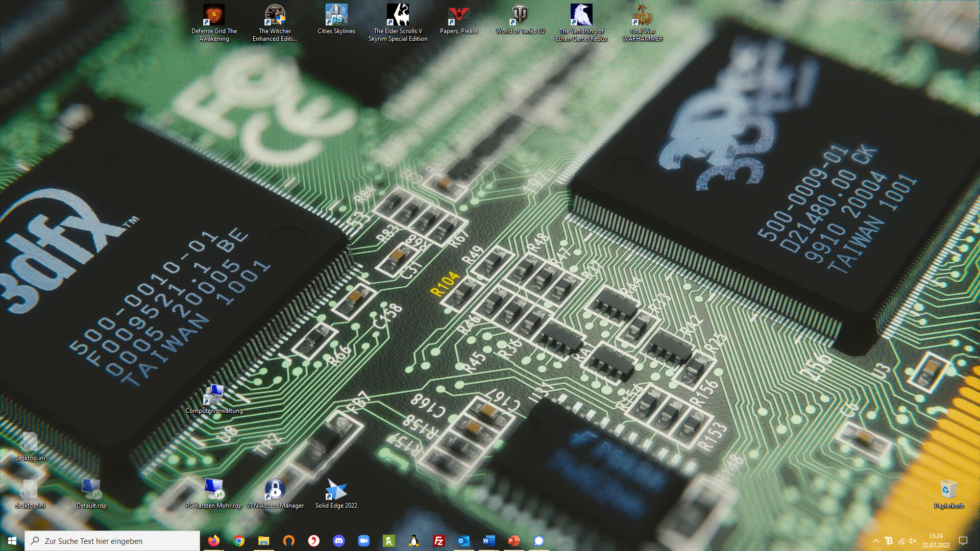980x551 pixels.
Task: Open FileZilla from the taskbar
Action: (439, 541)
